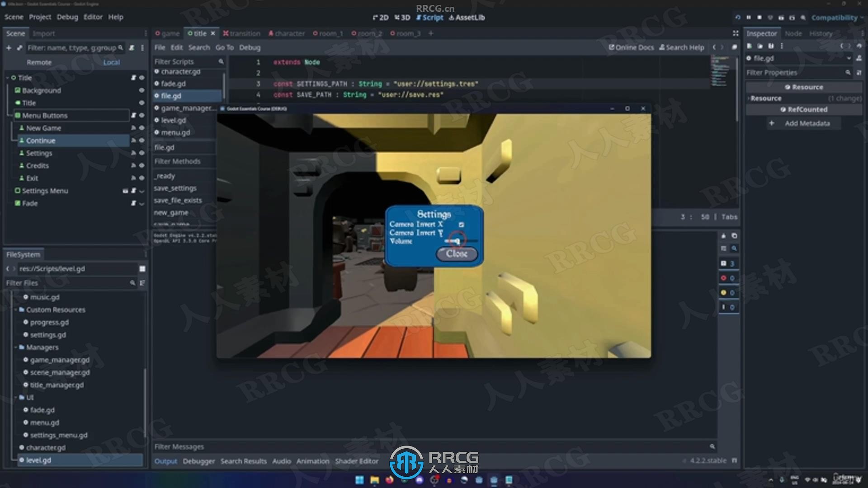Viewport: 868px width, 488px height.
Task: Click Search Help button
Action: coord(682,47)
